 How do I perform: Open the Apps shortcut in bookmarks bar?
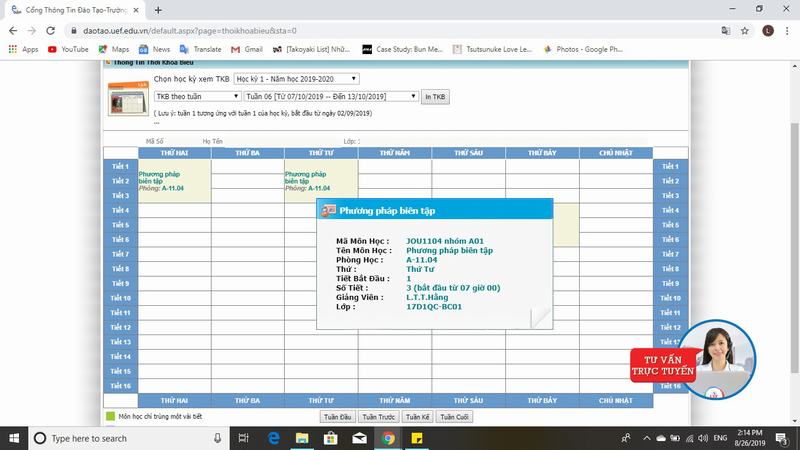[23, 49]
